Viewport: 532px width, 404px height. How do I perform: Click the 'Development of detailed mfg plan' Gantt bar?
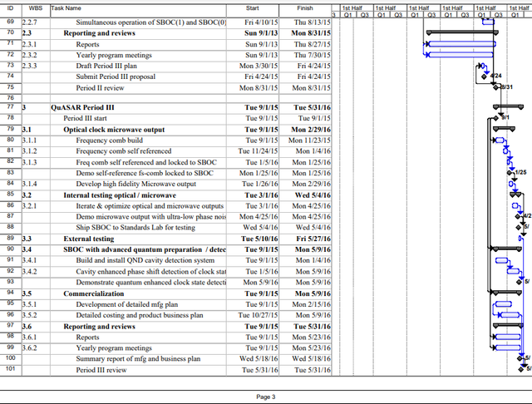coord(504,304)
